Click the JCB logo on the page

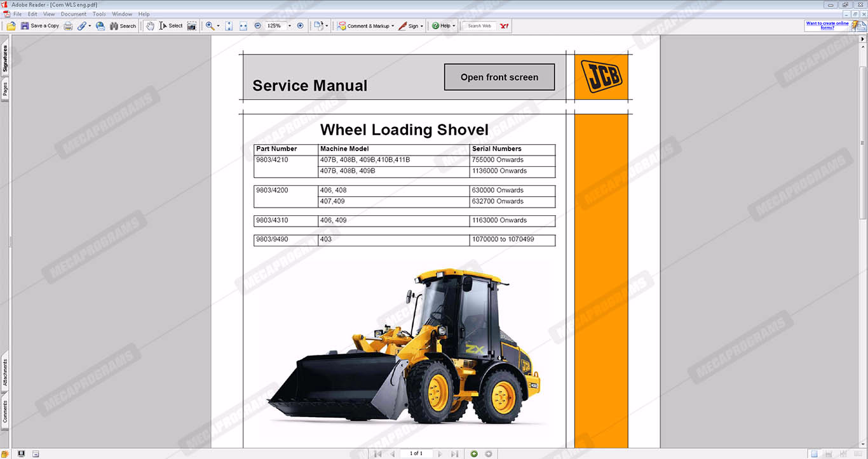601,76
